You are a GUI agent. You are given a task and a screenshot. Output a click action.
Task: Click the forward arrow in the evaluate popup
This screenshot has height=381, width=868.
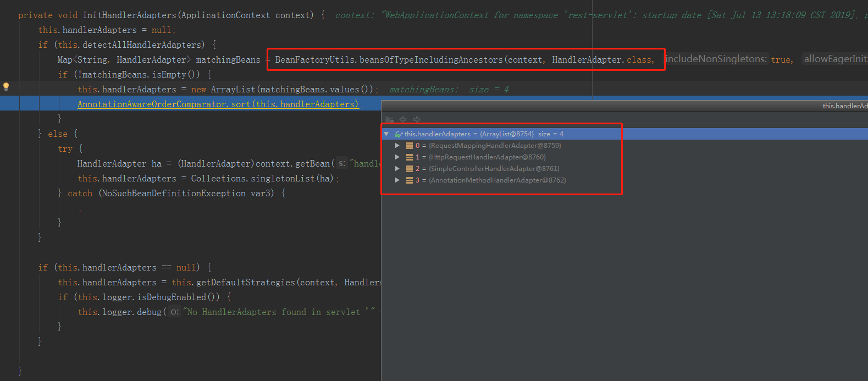[417, 119]
